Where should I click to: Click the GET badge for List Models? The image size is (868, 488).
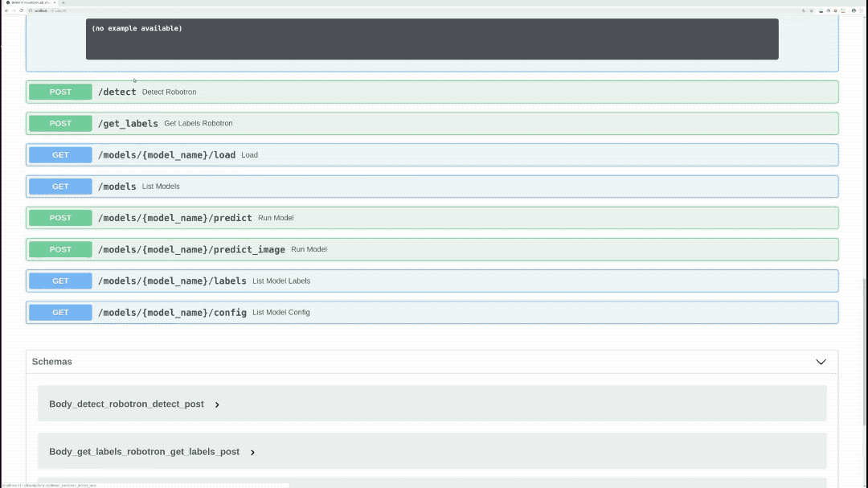click(x=60, y=187)
